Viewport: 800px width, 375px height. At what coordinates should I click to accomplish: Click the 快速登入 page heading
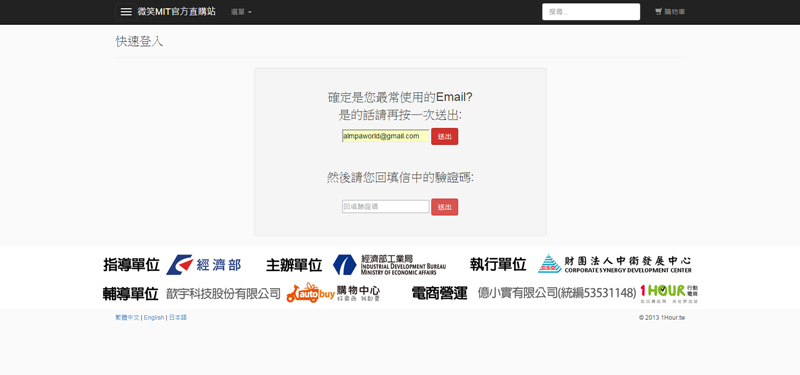tap(139, 41)
